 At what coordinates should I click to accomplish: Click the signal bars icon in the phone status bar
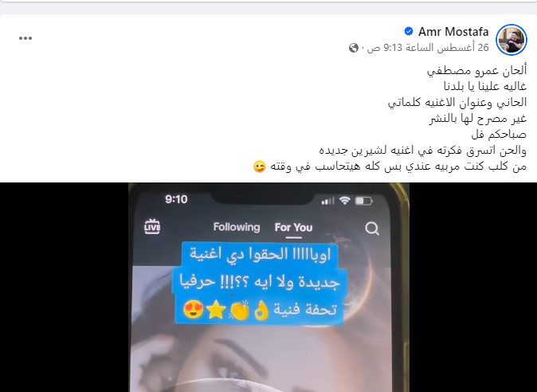pos(327,201)
